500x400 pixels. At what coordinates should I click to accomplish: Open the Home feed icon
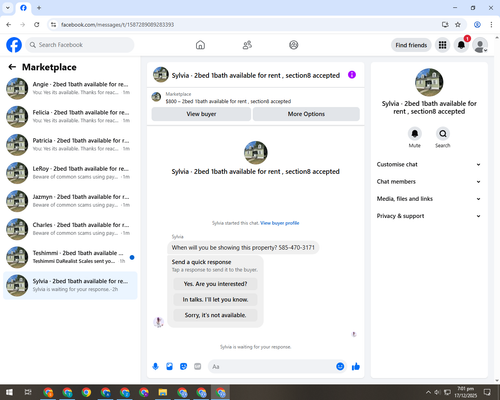tap(200, 45)
